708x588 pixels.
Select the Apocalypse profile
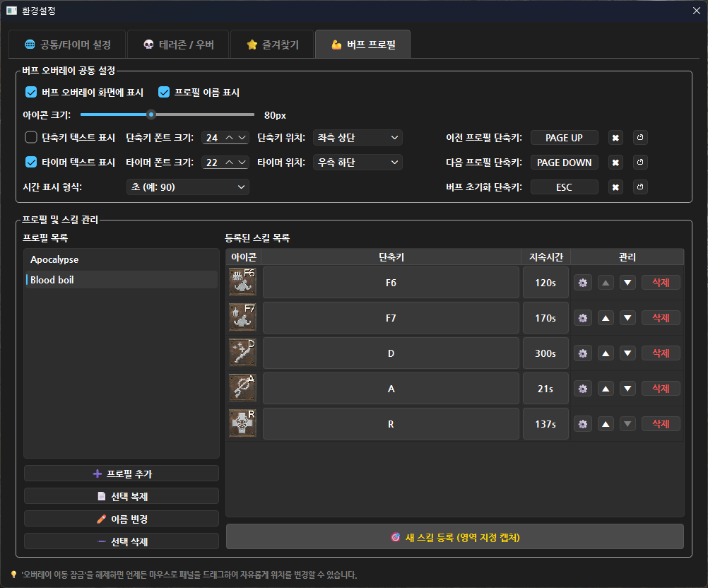[x=122, y=259]
